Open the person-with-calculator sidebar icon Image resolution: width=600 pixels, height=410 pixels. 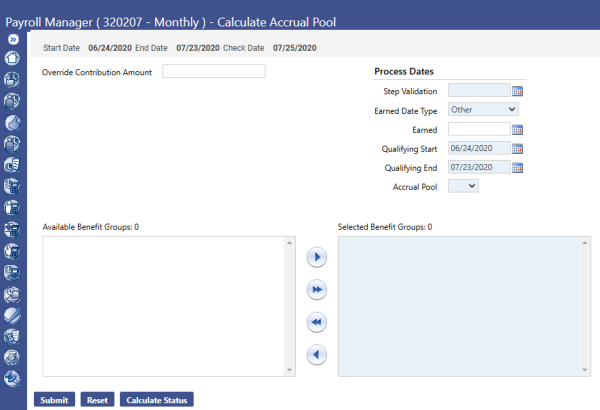[12, 208]
